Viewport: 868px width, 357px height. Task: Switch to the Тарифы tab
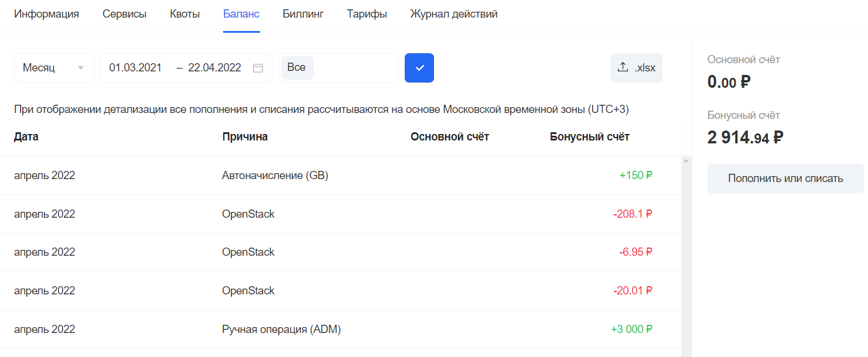tap(367, 14)
